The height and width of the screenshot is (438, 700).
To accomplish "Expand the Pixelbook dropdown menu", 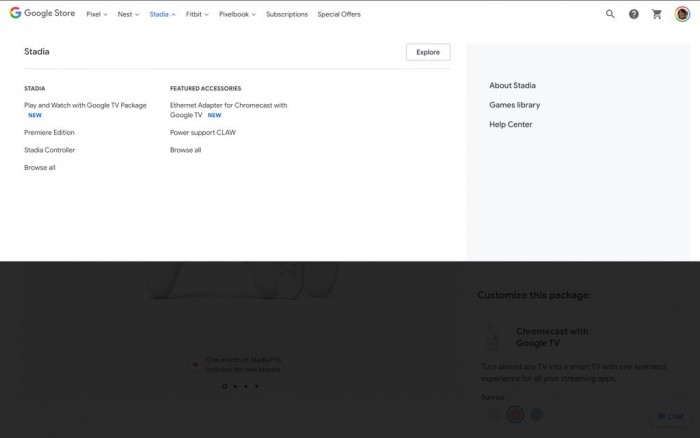I will tap(237, 15).
